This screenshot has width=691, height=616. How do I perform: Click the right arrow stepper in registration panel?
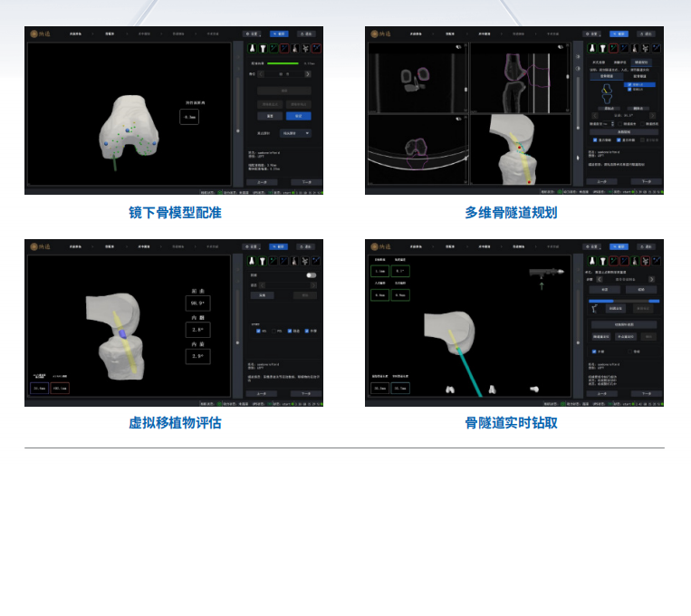click(x=308, y=74)
